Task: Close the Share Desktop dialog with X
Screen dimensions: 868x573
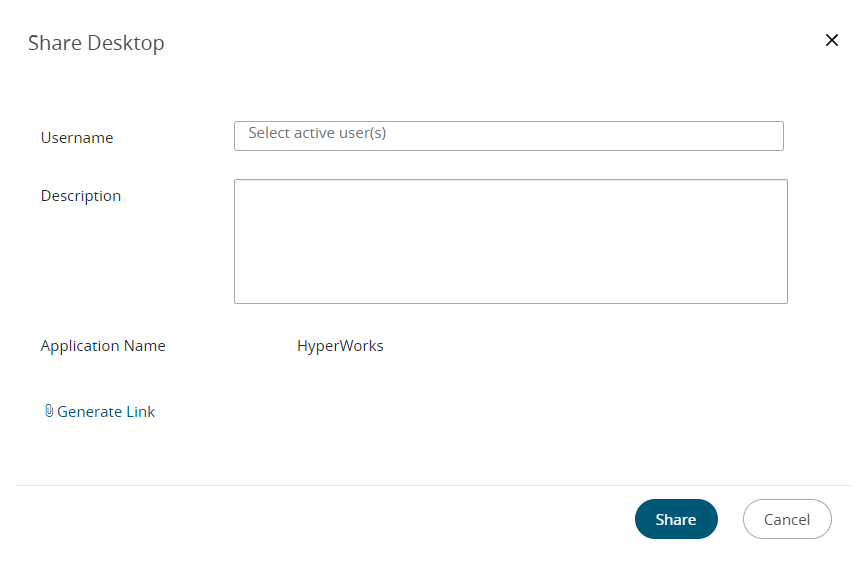Action: [x=831, y=40]
